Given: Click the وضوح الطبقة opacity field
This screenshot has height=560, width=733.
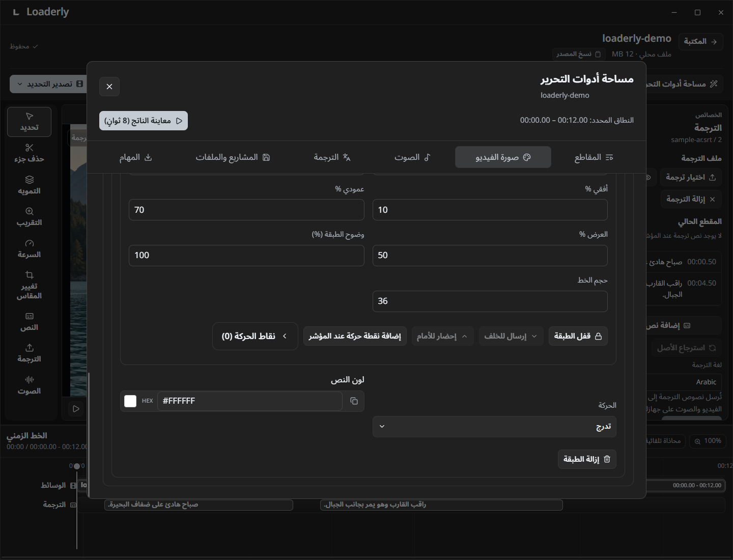Looking at the screenshot, I should click(246, 256).
